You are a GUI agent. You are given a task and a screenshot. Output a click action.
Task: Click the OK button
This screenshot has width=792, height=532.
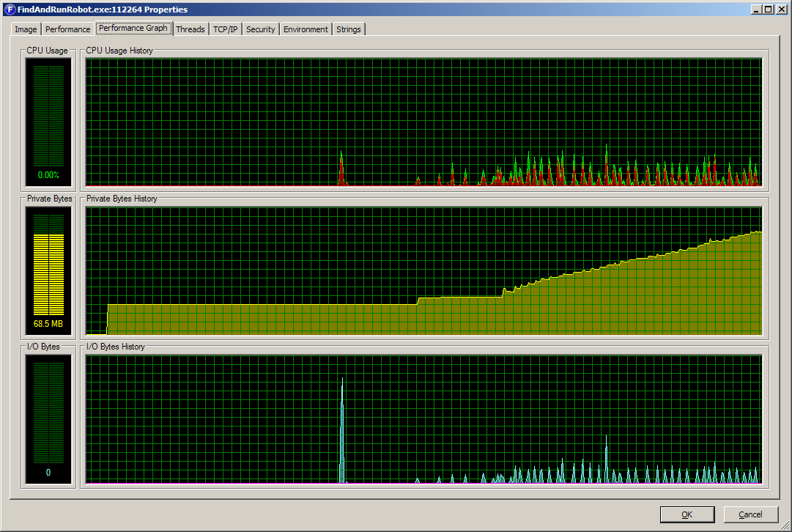686,514
